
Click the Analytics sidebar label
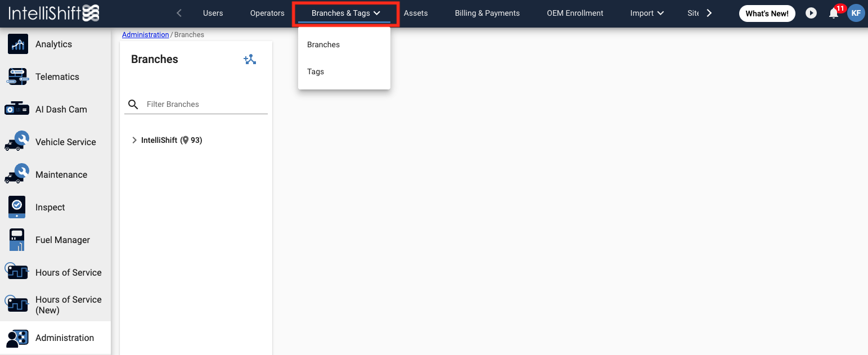pyautogui.click(x=53, y=44)
